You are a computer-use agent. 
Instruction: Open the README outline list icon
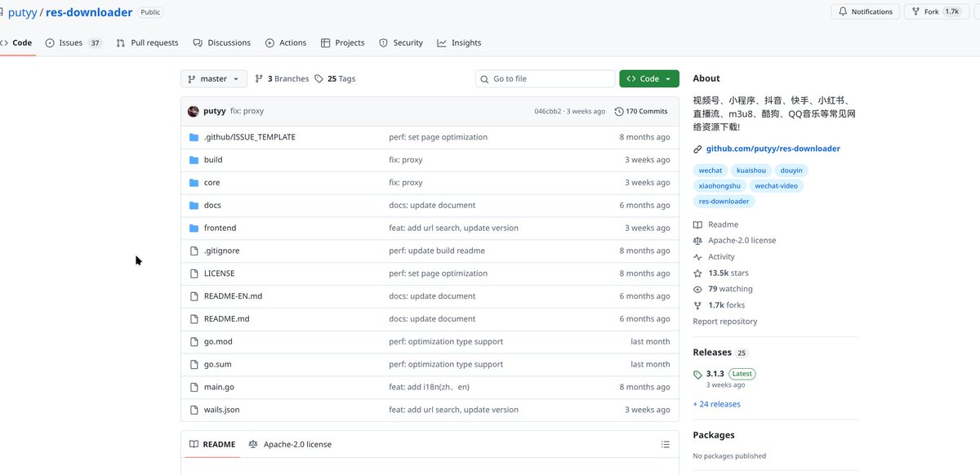click(666, 445)
